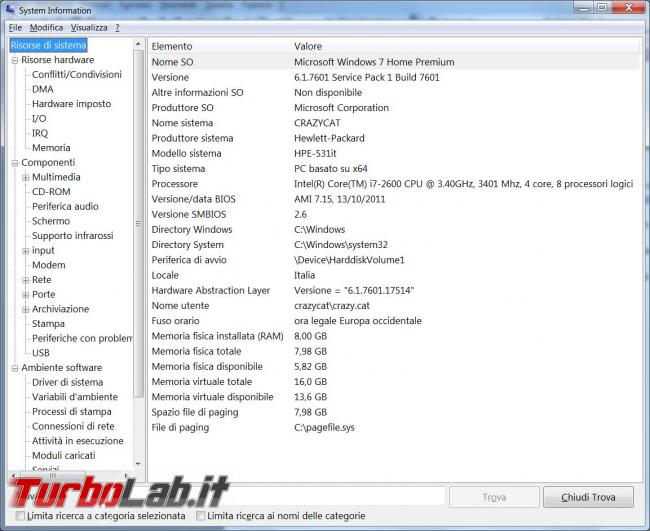The height and width of the screenshot is (531, 650).
Task: Open the ? help menu
Action: (x=117, y=28)
